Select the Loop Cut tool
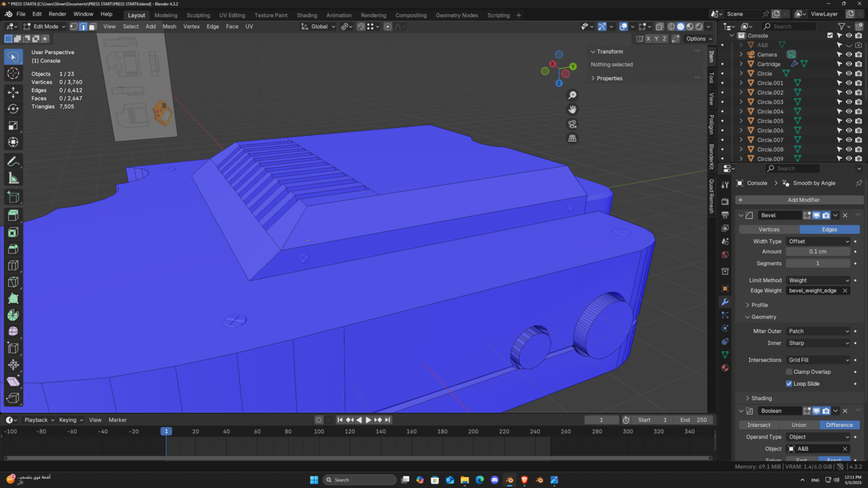This screenshot has width=868, height=488. [x=13, y=266]
